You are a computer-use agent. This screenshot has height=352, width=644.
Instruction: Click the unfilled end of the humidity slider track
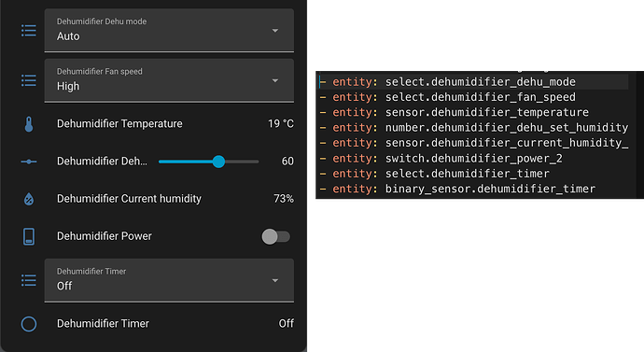(243, 162)
